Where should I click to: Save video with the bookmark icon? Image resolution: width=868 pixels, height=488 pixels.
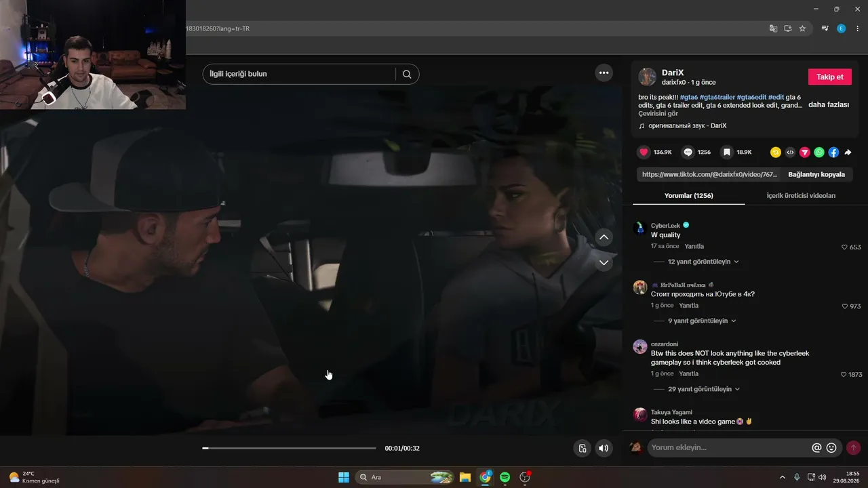coord(726,152)
